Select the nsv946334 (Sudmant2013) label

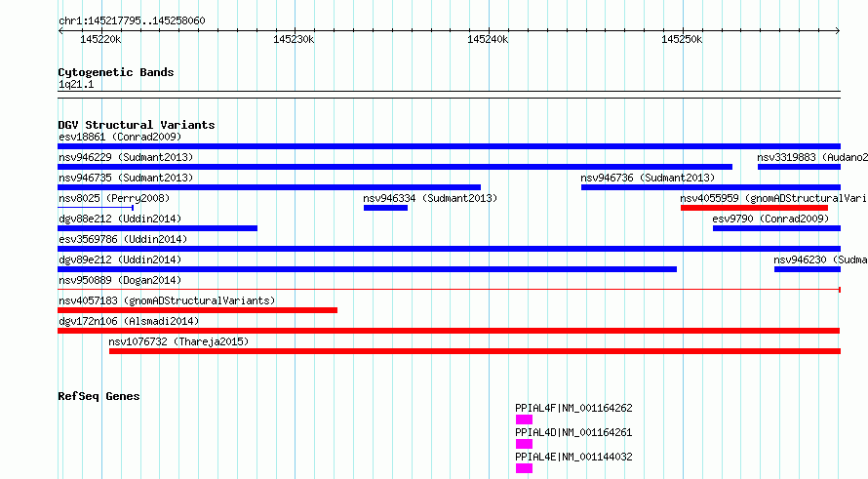point(430,198)
